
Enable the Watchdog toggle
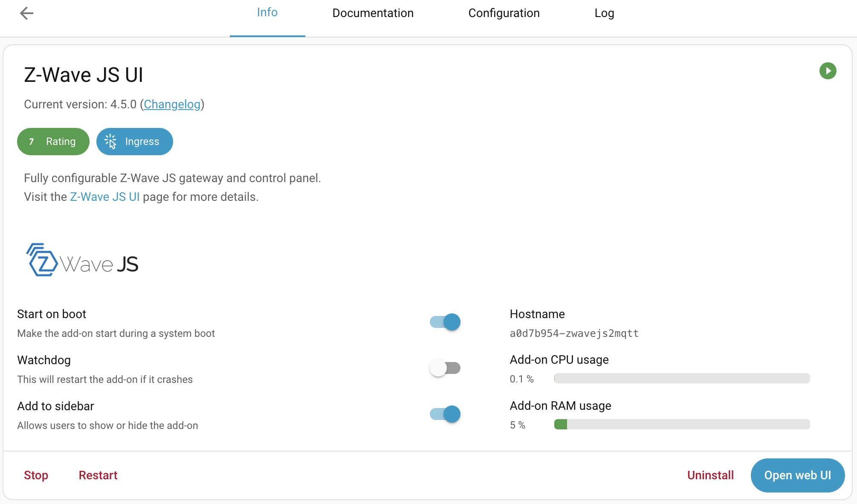click(x=445, y=368)
